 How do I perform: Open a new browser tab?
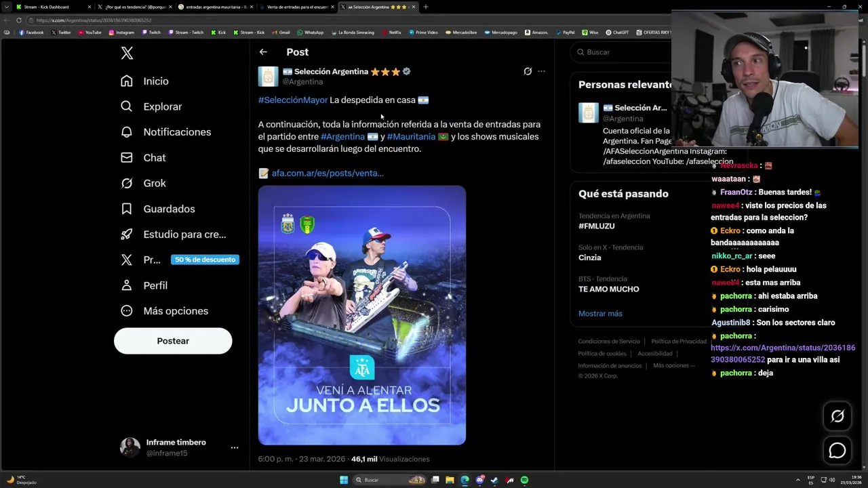(426, 7)
